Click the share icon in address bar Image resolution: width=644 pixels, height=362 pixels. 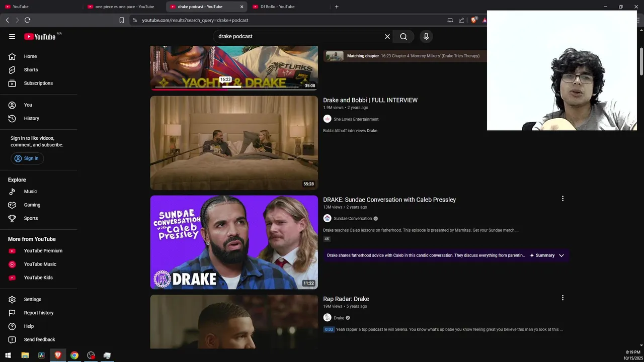pyautogui.click(x=461, y=20)
